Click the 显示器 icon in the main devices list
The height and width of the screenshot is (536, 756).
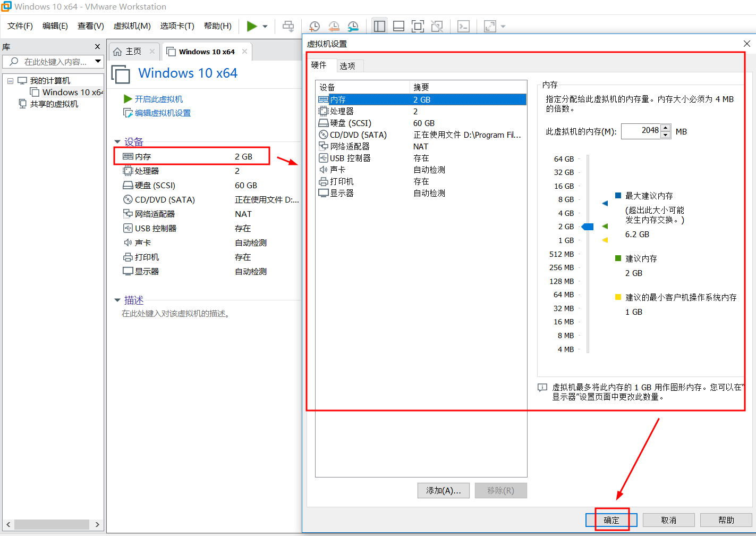coord(128,271)
